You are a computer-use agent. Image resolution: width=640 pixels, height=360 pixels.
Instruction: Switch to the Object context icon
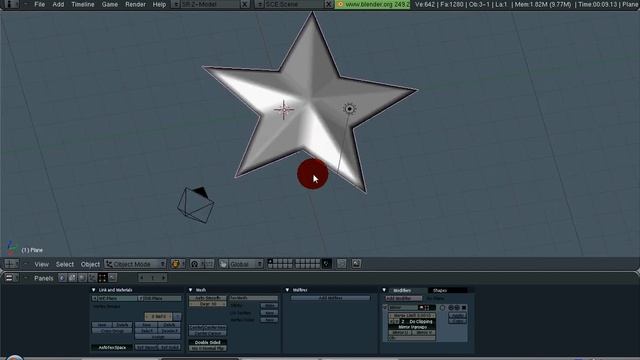tap(92, 278)
